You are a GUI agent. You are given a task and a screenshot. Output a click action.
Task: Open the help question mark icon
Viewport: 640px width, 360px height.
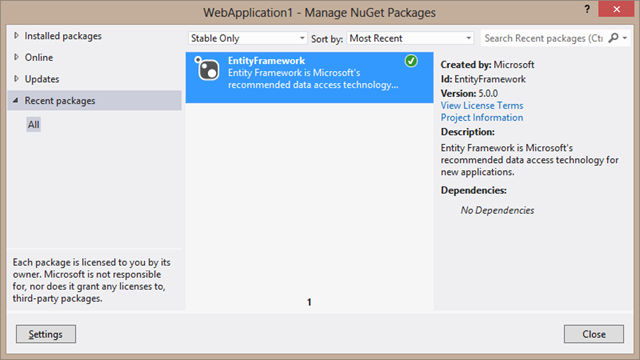click(587, 9)
